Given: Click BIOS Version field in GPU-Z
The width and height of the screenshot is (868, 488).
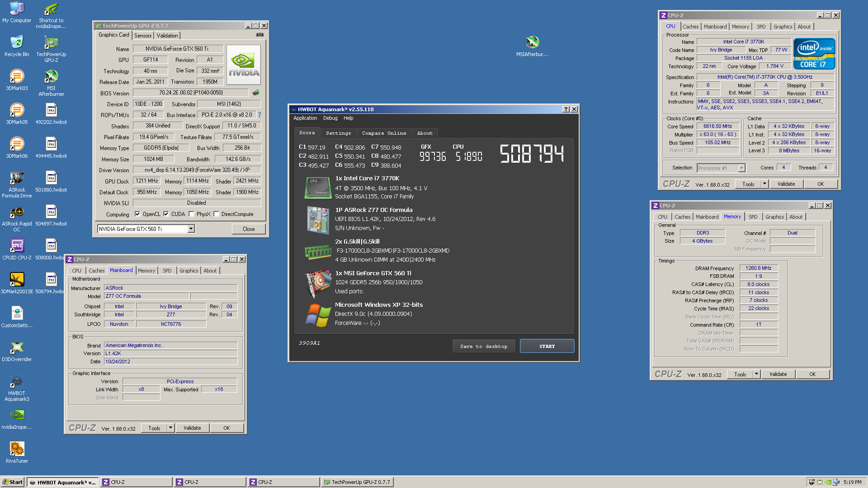Looking at the screenshot, I should point(191,93).
